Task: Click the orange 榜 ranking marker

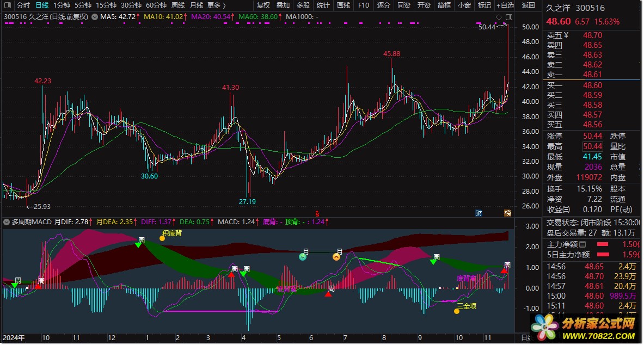Action: coord(508,213)
